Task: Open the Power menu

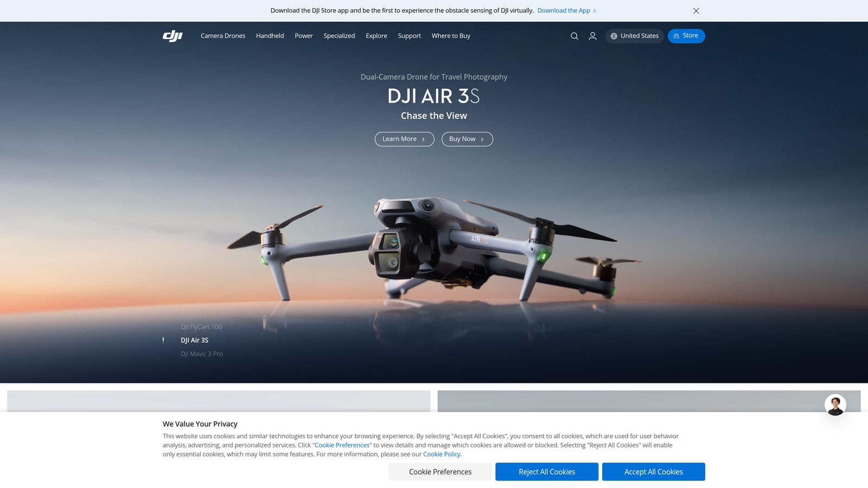Action: [304, 36]
